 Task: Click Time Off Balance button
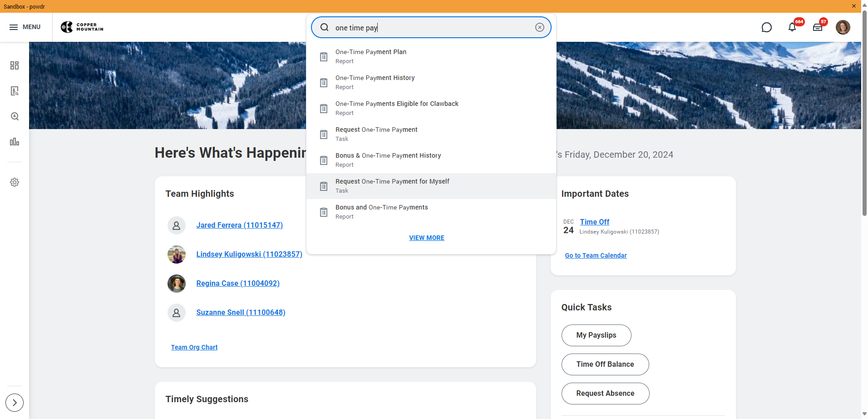tap(605, 364)
